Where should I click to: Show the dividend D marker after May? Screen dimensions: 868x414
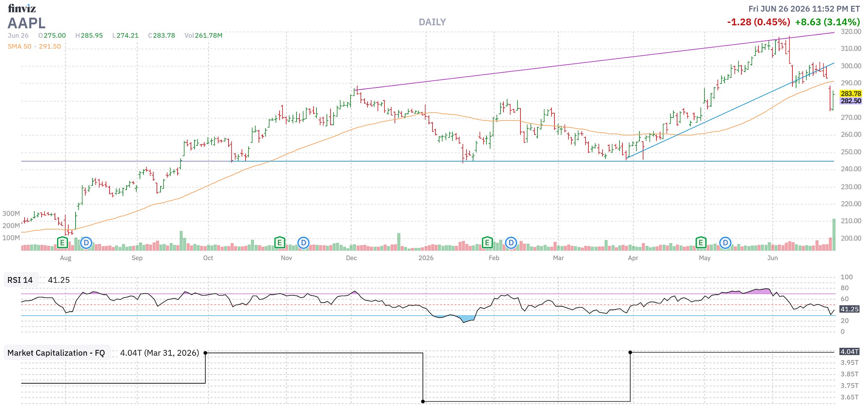725,243
